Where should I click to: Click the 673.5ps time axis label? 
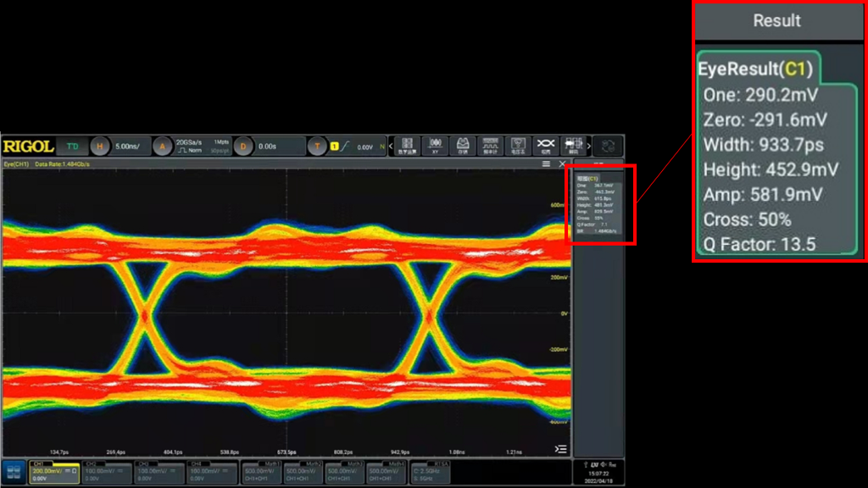pyautogui.click(x=287, y=452)
